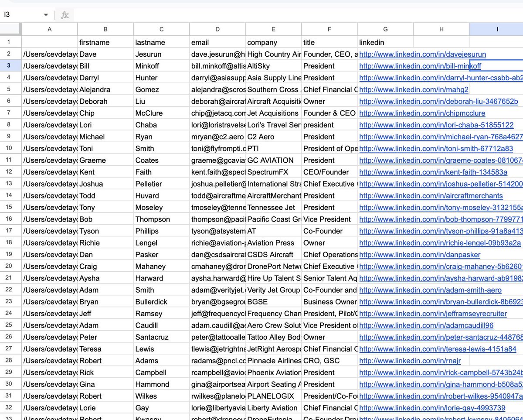523x420 pixels.
Task: Select row 17 header
Action: coord(10,231)
